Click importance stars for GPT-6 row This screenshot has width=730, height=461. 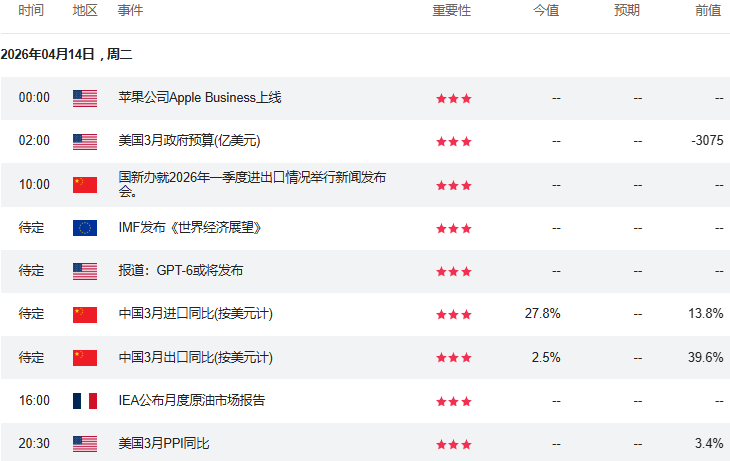[x=454, y=271]
